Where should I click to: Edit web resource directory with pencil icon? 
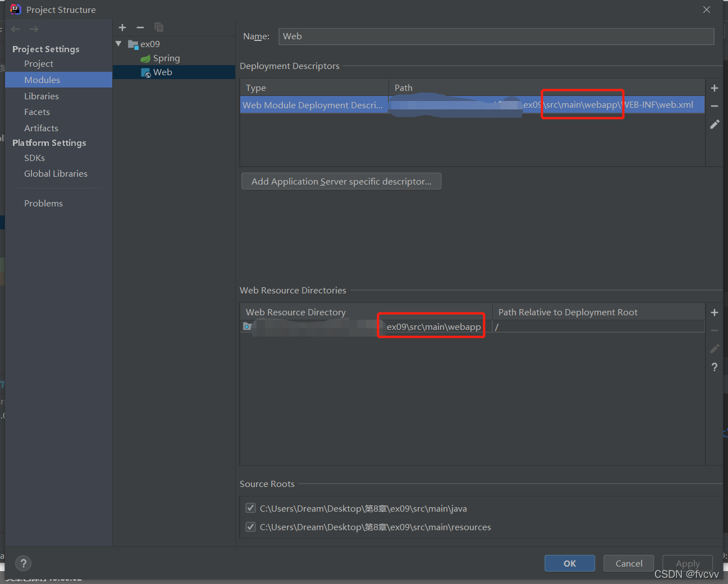click(715, 349)
